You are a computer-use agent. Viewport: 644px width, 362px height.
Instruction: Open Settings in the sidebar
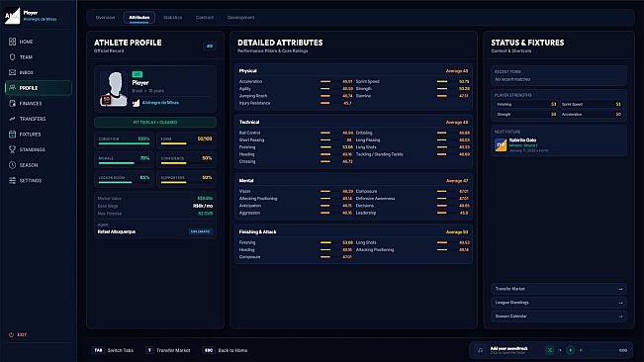(39, 181)
